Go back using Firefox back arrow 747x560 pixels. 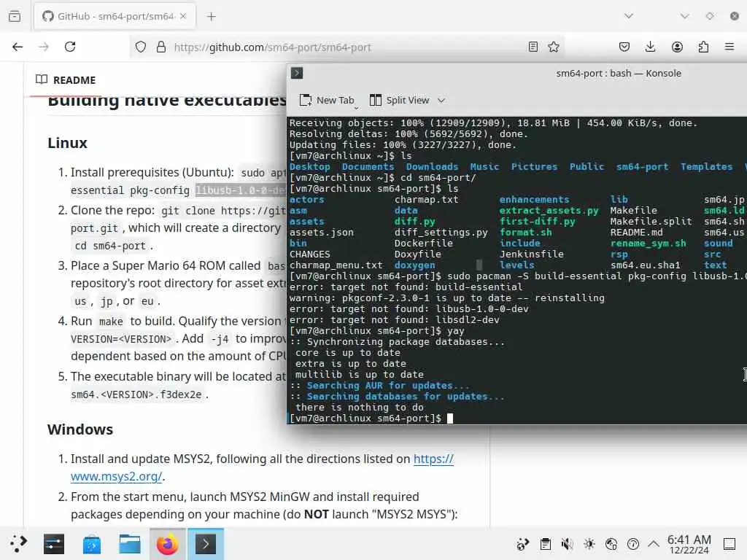(x=18, y=47)
